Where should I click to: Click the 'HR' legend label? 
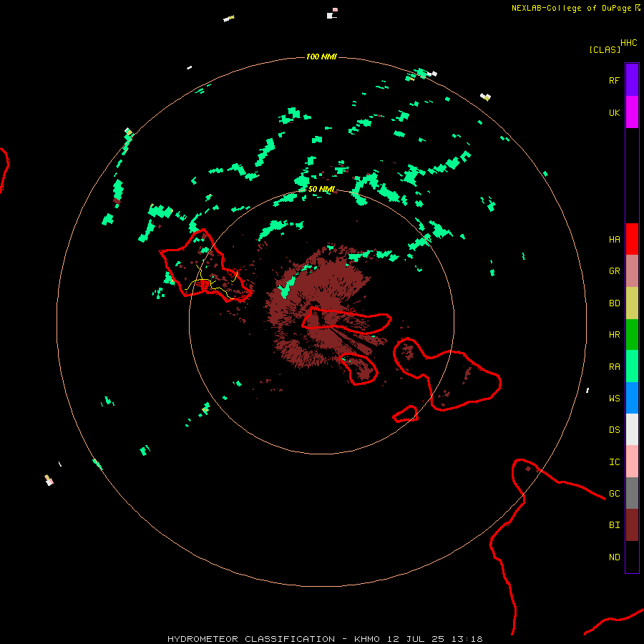click(614, 335)
